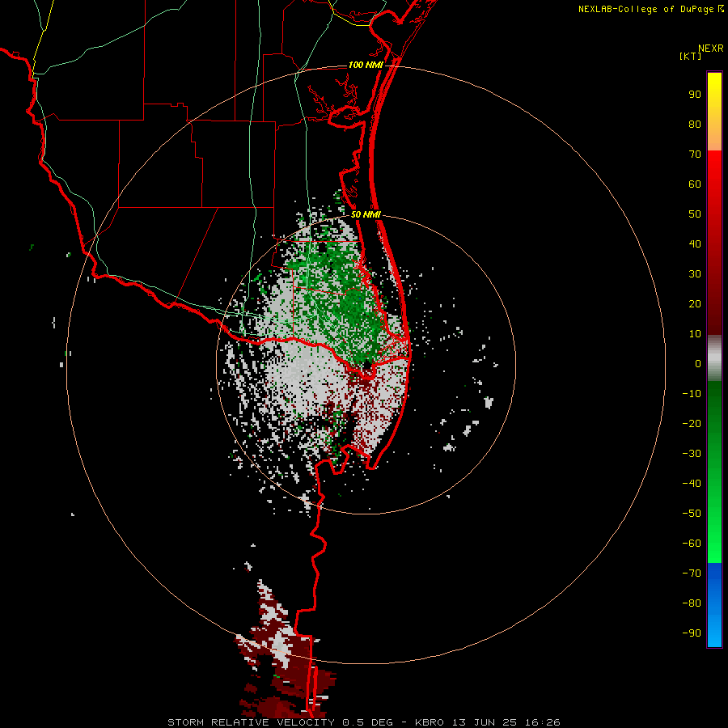728x728 pixels.
Task: Click the -20 value on the velocity scale
Action: [x=692, y=423]
